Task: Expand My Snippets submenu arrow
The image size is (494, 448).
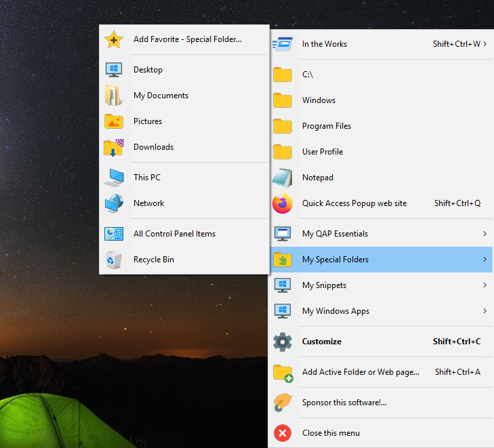Action: pos(485,285)
